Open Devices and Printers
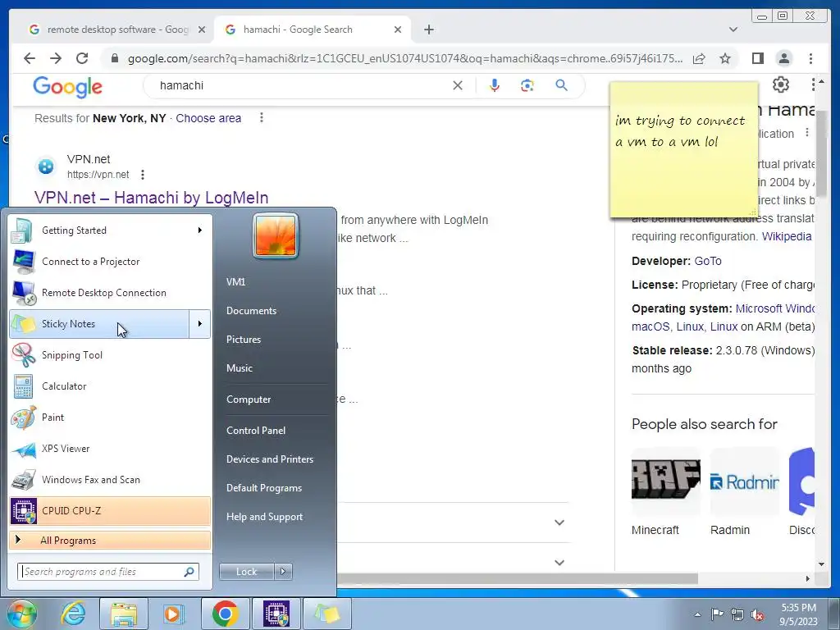The image size is (840, 630). click(269, 459)
